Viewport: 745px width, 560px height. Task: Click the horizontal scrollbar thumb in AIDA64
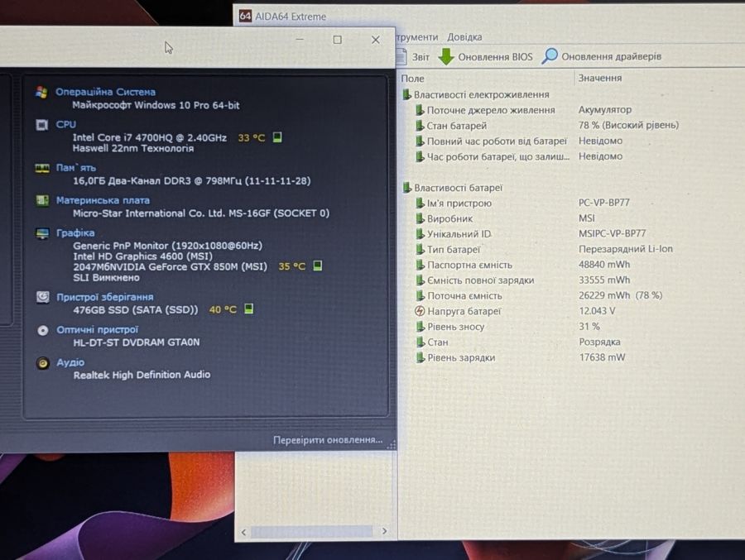point(312,532)
